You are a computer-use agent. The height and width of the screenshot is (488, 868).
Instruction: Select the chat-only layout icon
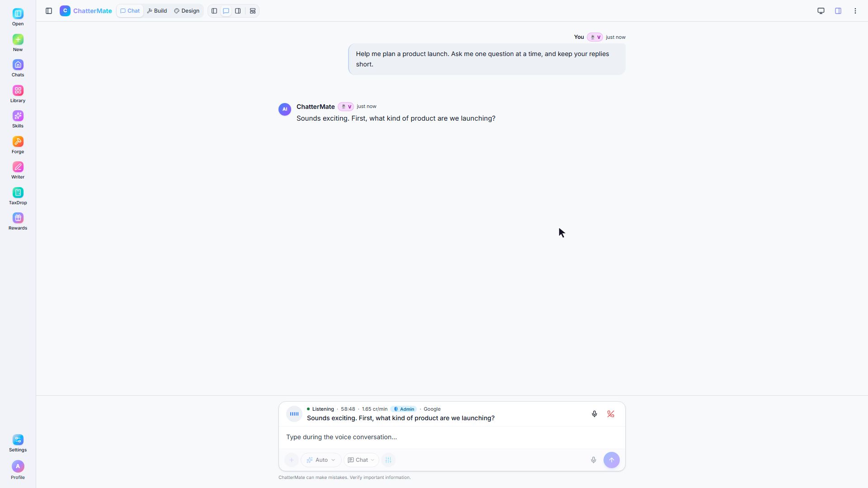coord(226,11)
